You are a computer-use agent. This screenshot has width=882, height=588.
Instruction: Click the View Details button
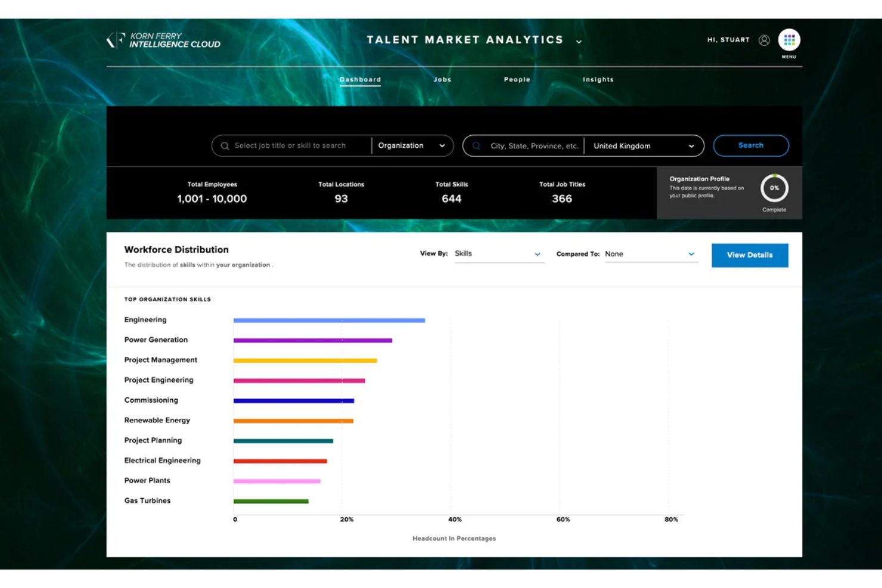(x=750, y=255)
